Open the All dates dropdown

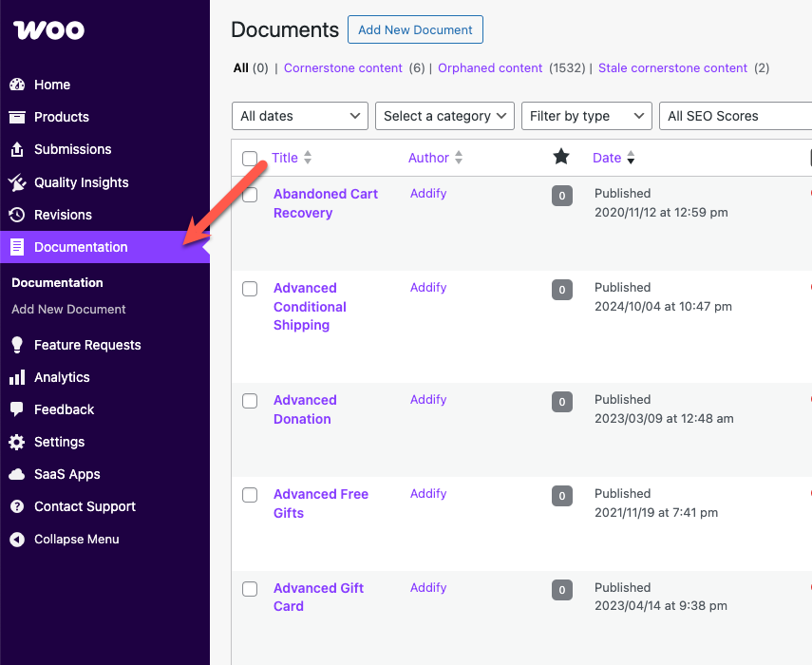coord(299,116)
